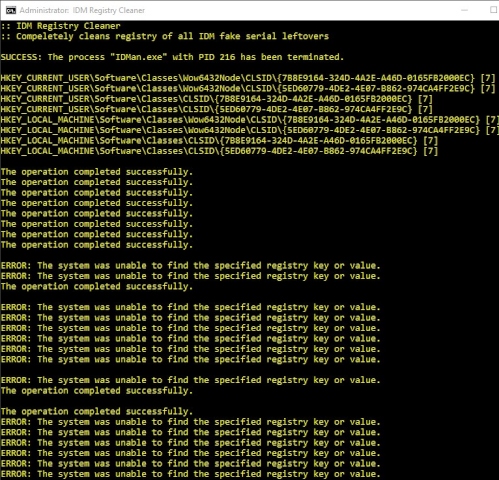Image resolution: width=499 pixels, height=480 pixels.
Task: Select HKEY_CURRENT_USER Classes\CLSID {7B8E9164...} line
Action: [x=217, y=99]
